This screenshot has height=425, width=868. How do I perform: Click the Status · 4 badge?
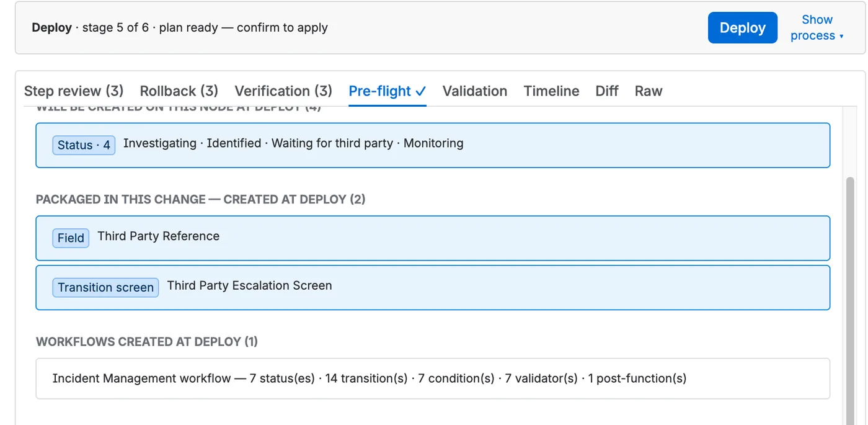tap(84, 145)
